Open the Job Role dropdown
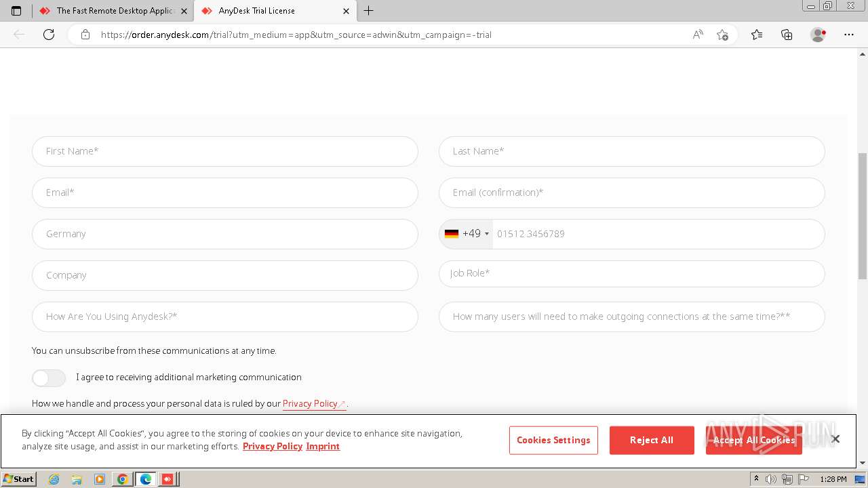This screenshot has height=488, width=868. [x=632, y=274]
